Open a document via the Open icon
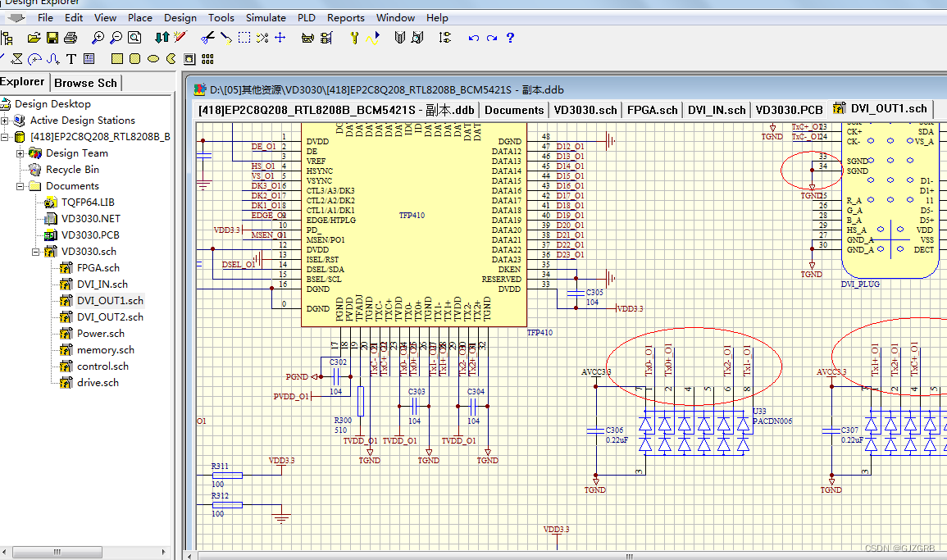 (x=33, y=37)
